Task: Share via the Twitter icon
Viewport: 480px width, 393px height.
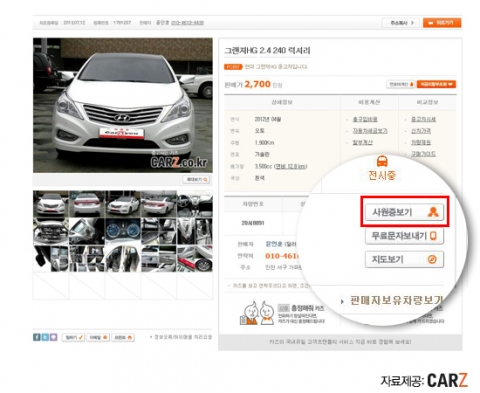Action: 45,337
